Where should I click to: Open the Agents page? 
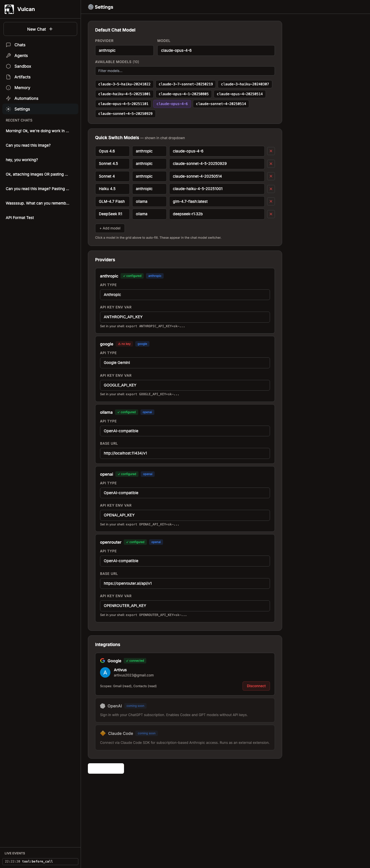21,56
